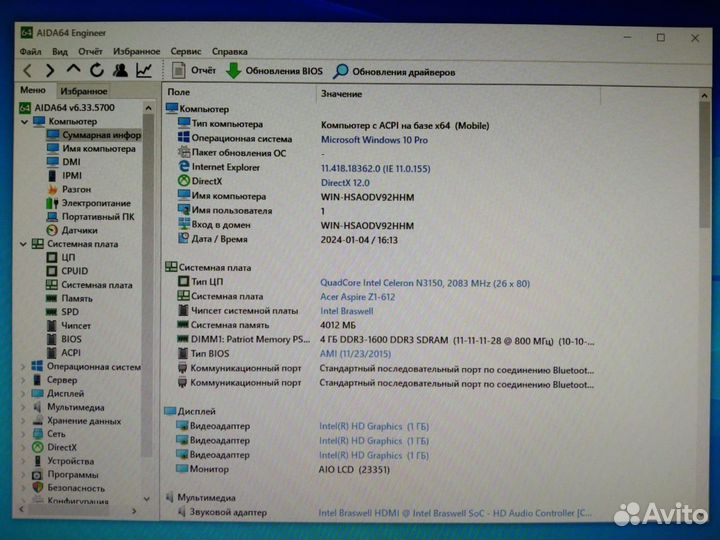Screen dimensions: 720x540
Task: Select the Чипсет chip icon item
Action: pyautogui.click(x=69, y=326)
